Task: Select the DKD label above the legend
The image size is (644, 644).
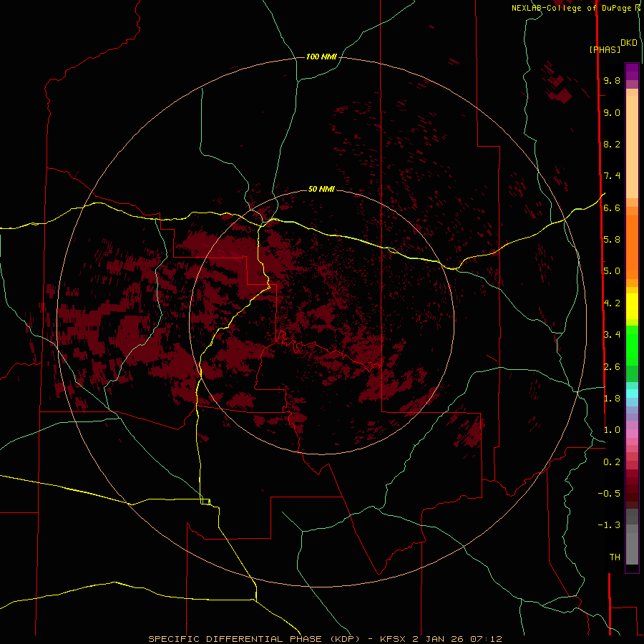Action: pos(629,43)
